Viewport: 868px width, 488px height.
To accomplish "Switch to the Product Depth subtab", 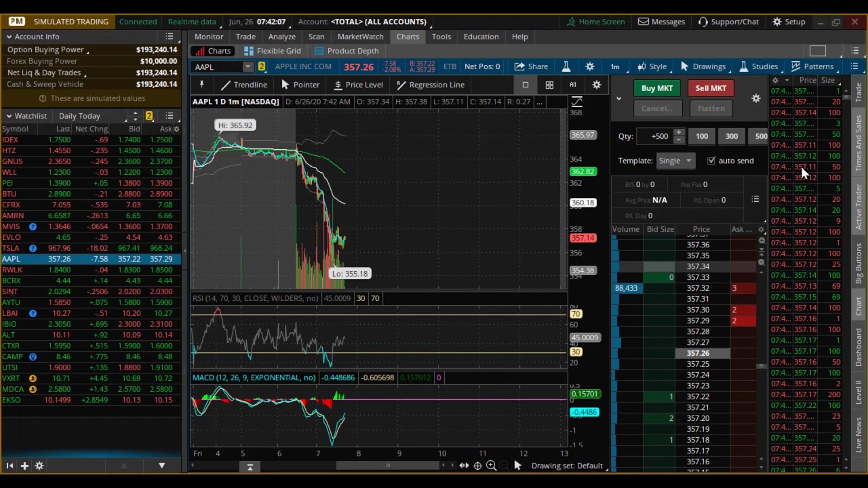I will coord(346,51).
